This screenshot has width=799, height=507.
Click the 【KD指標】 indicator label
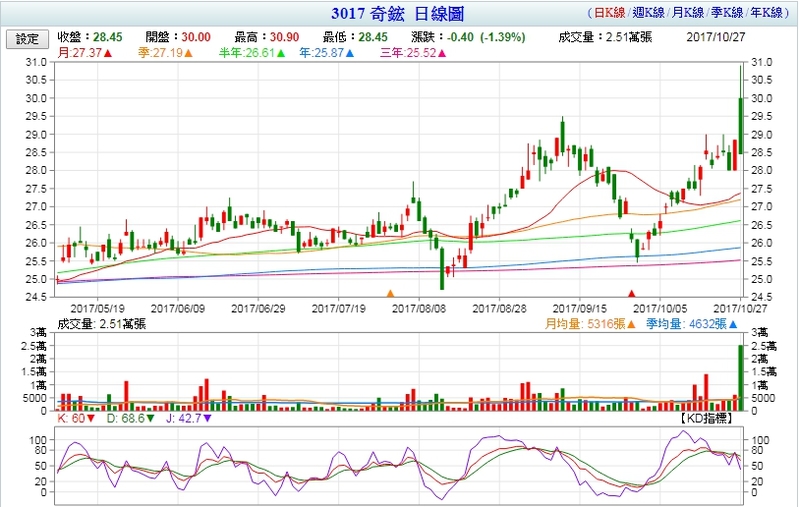706,418
